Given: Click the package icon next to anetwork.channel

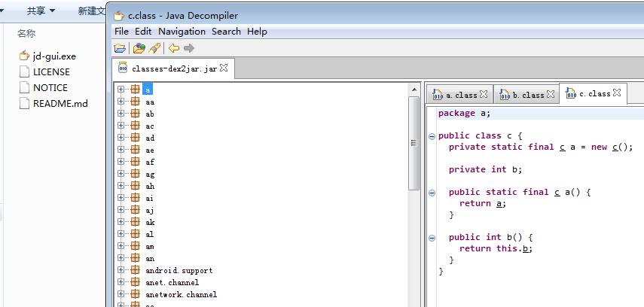Looking at the screenshot, I should click(135, 294).
